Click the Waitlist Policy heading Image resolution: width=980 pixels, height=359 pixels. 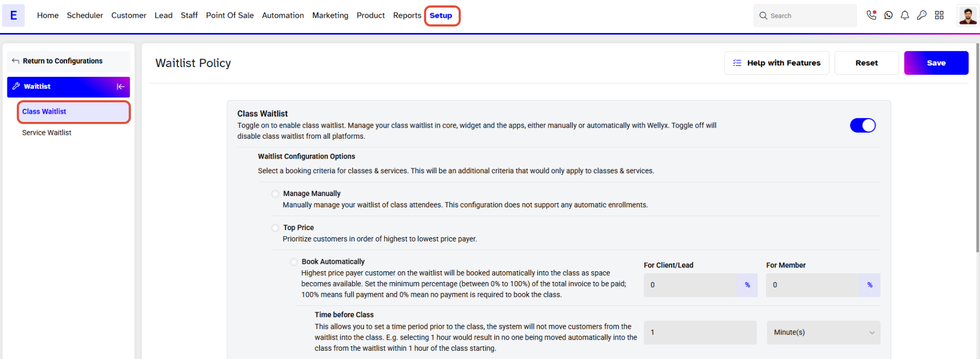(193, 63)
